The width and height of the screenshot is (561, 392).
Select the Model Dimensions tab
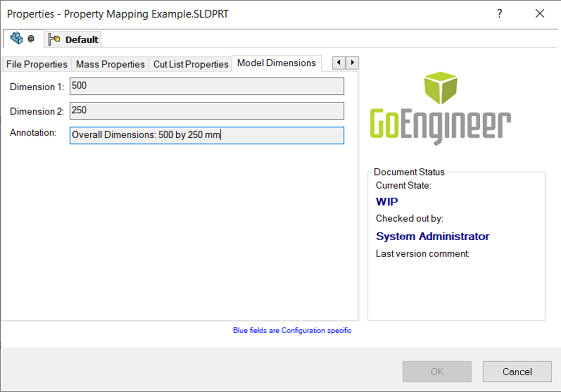277,63
